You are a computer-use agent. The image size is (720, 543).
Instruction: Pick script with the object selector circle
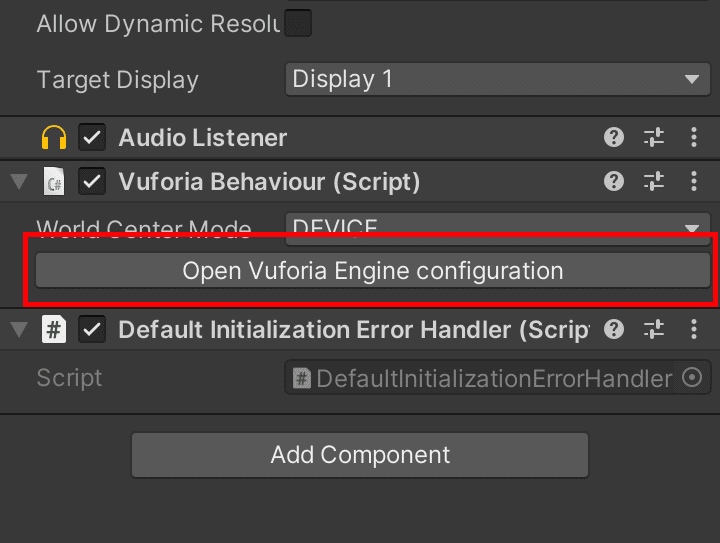[x=691, y=378]
